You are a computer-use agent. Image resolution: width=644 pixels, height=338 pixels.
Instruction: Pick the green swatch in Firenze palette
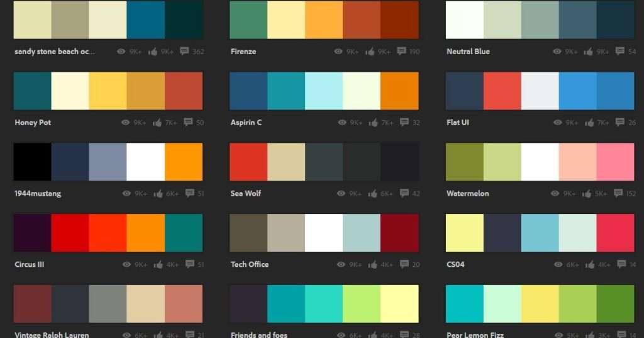coord(248,20)
